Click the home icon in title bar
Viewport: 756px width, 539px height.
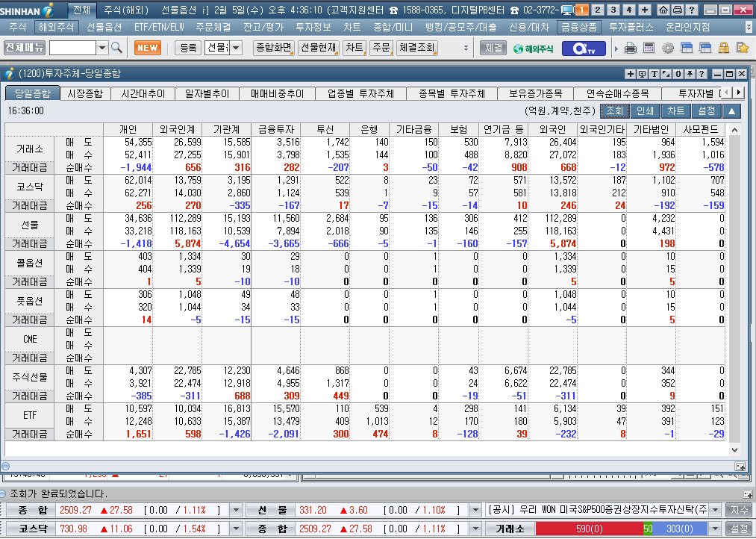coord(663,10)
